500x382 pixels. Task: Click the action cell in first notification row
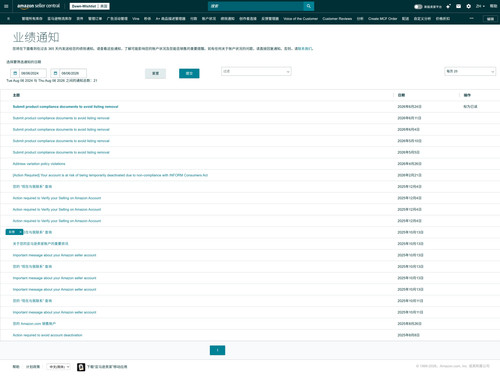[x=470, y=107]
